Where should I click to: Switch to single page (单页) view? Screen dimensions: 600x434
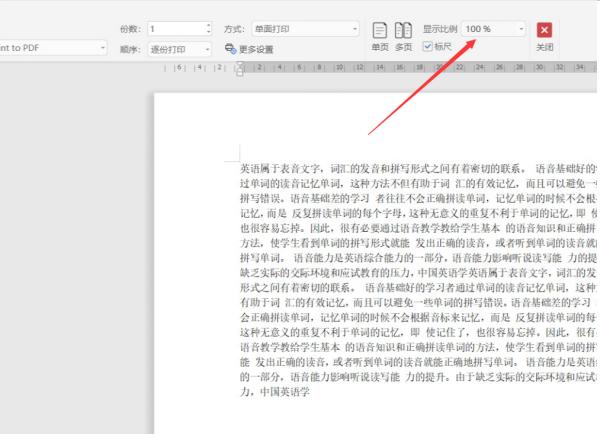click(380, 36)
